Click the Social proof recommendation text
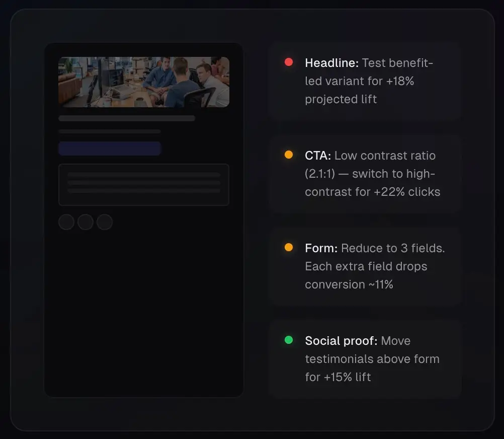 point(372,358)
